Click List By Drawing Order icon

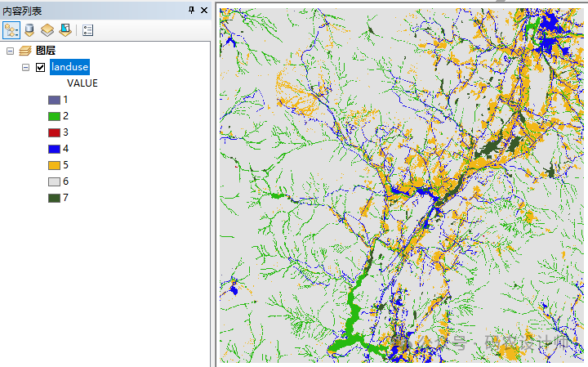pos(11,30)
